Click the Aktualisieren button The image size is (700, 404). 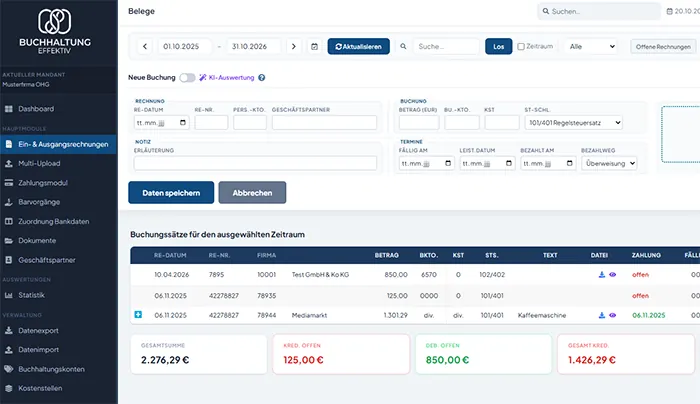[358, 46]
